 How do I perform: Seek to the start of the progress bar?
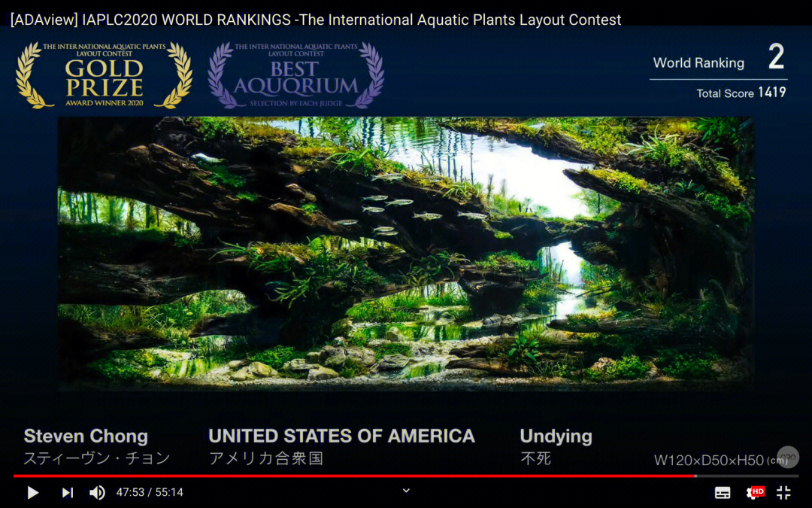(14, 476)
